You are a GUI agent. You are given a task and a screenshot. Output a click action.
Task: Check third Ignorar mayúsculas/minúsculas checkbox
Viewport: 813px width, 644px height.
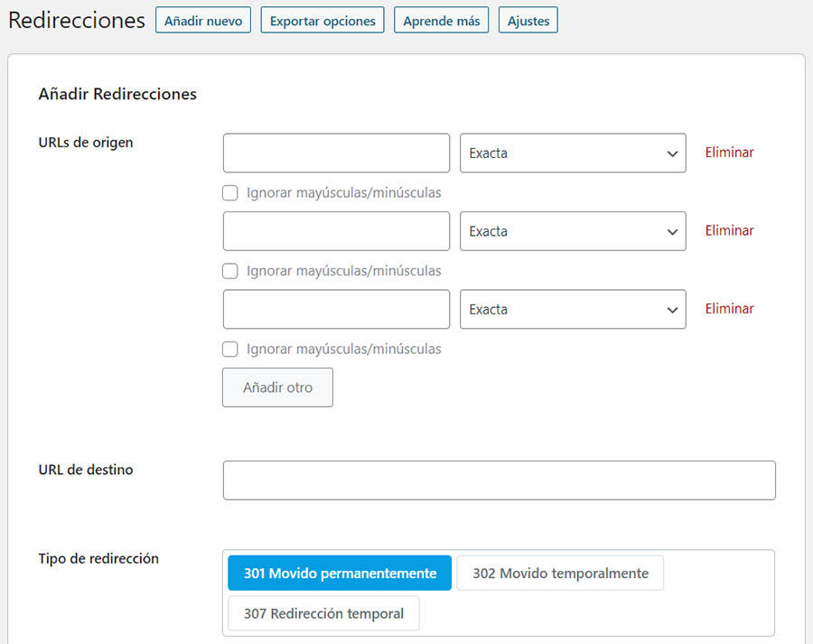point(230,349)
